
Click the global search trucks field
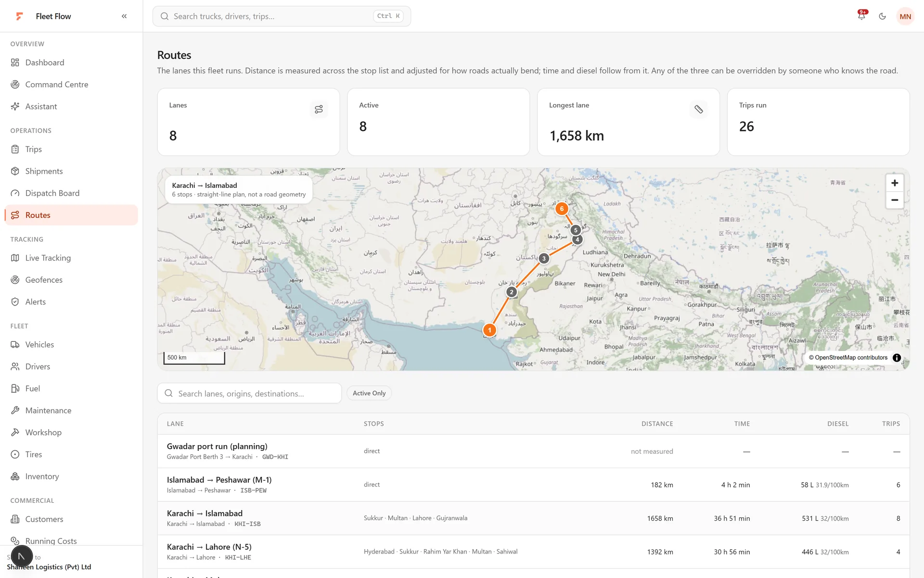pyautogui.click(x=282, y=16)
